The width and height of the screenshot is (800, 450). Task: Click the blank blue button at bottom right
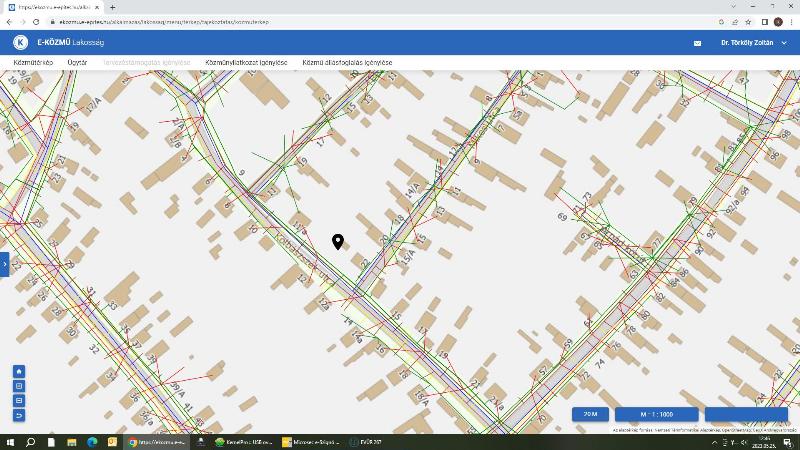[x=746, y=414]
